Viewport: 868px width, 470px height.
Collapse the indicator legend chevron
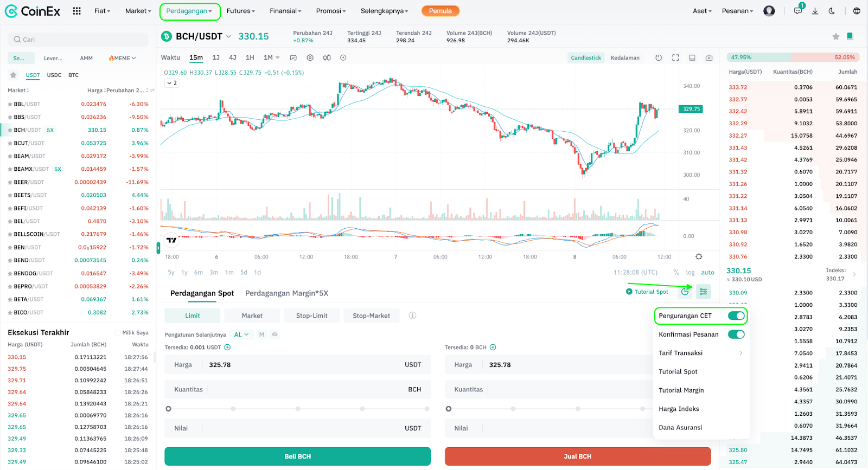coord(172,83)
